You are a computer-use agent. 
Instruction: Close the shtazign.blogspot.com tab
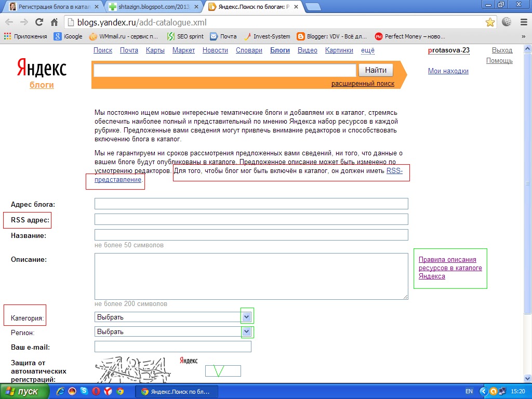point(196,6)
